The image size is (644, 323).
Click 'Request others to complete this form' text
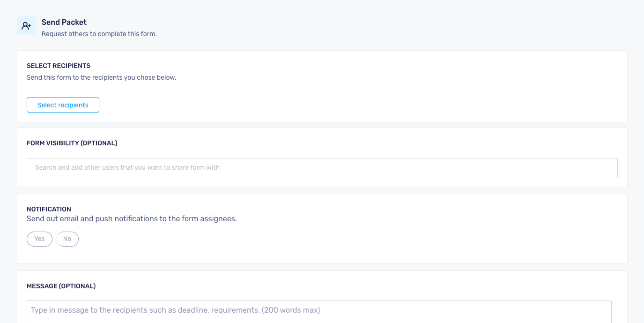(99, 34)
